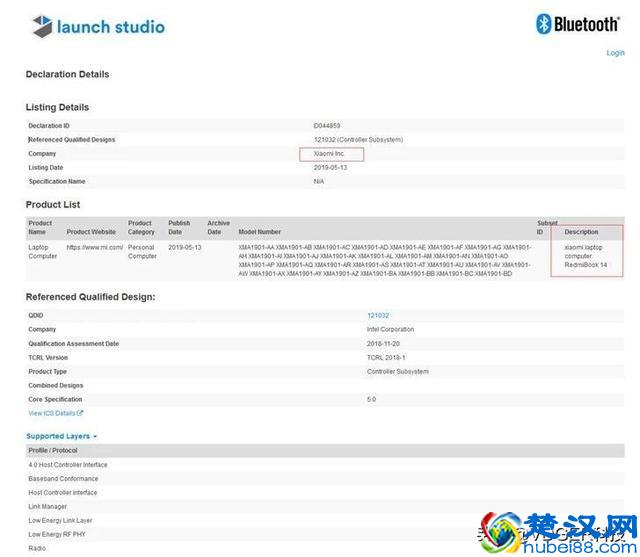Click the launch studio logo
Viewport: 640px width, 557px height.
point(98,27)
